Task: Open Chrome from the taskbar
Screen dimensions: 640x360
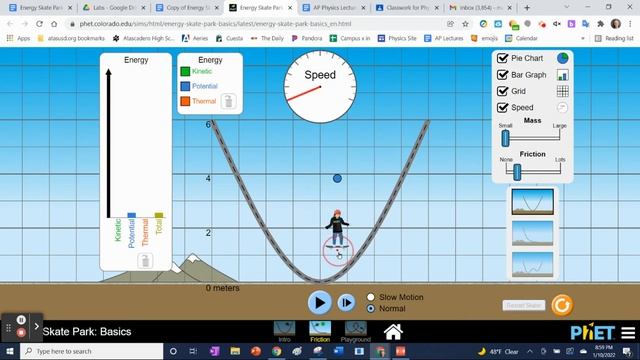Action: (x=276, y=351)
